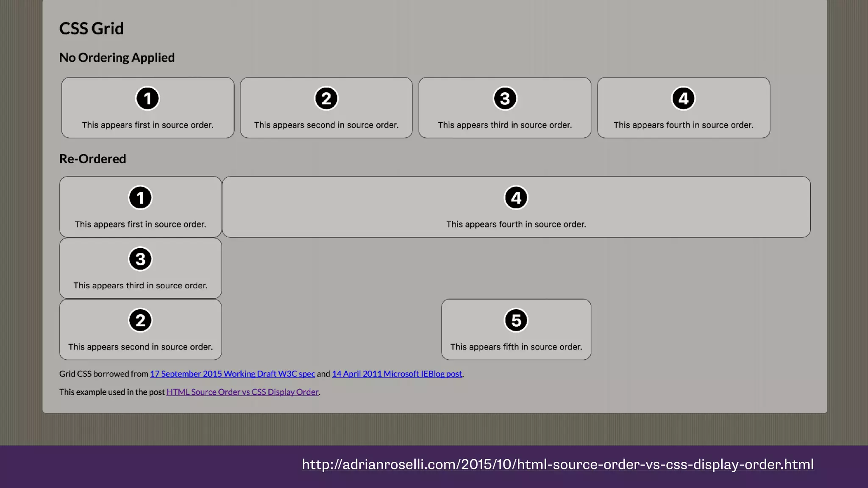Click the 'No Ordering Applied' subheading

pos(117,58)
